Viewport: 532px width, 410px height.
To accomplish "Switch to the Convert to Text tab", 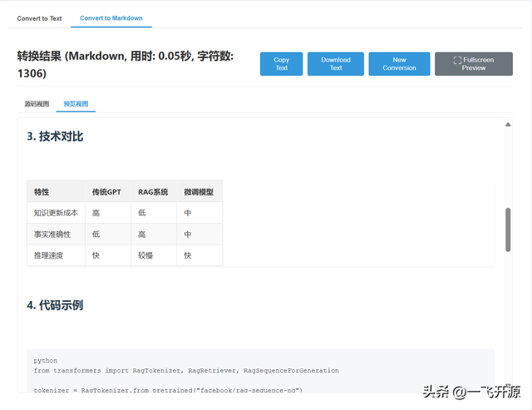I will click(39, 18).
